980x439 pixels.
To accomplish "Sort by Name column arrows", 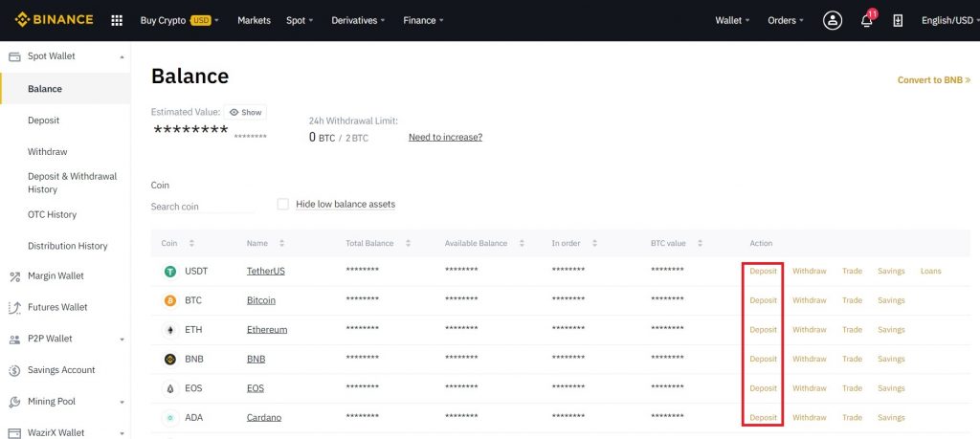I will pos(282,244).
